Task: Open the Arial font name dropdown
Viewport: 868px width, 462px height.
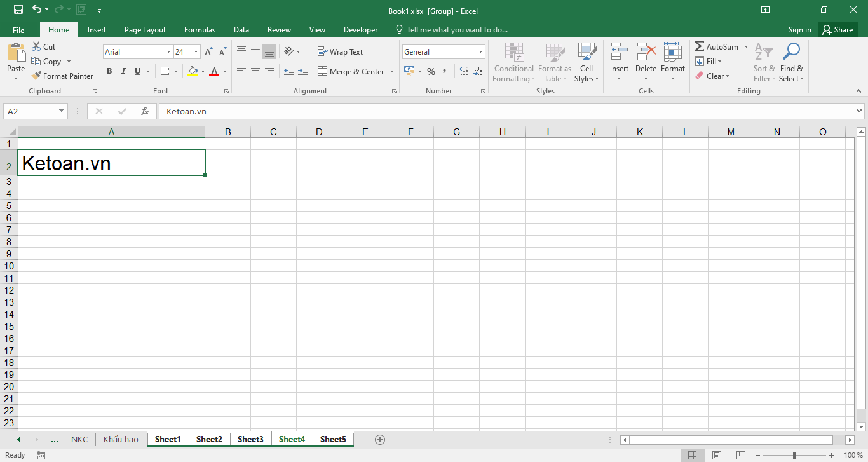Action: point(168,52)
